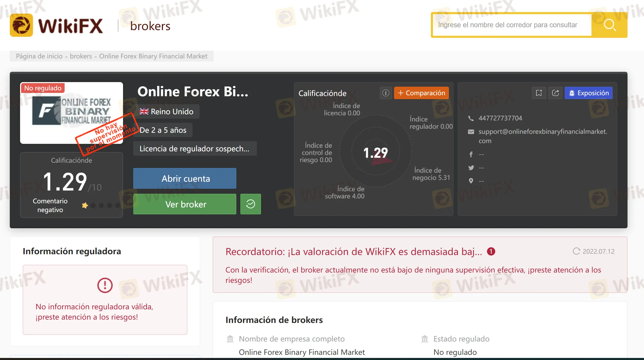Open the Exposición button

588,93
